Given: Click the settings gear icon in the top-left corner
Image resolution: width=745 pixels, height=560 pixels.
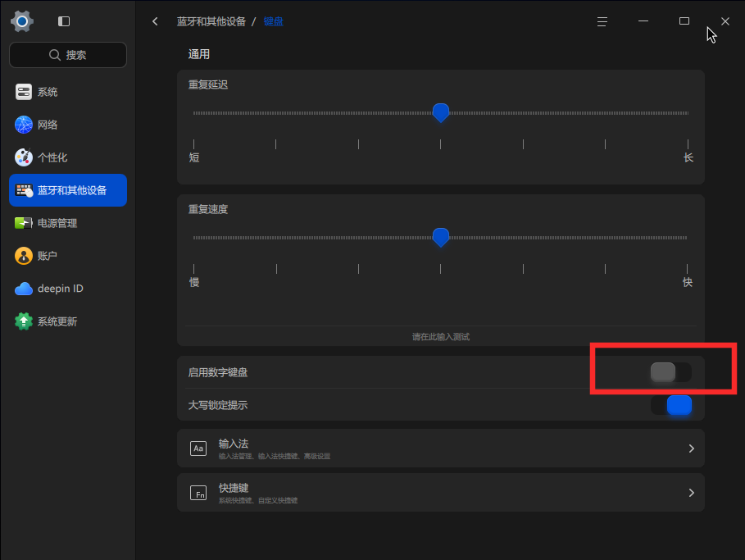Looking at the screenshot, I should click(22, 21).
